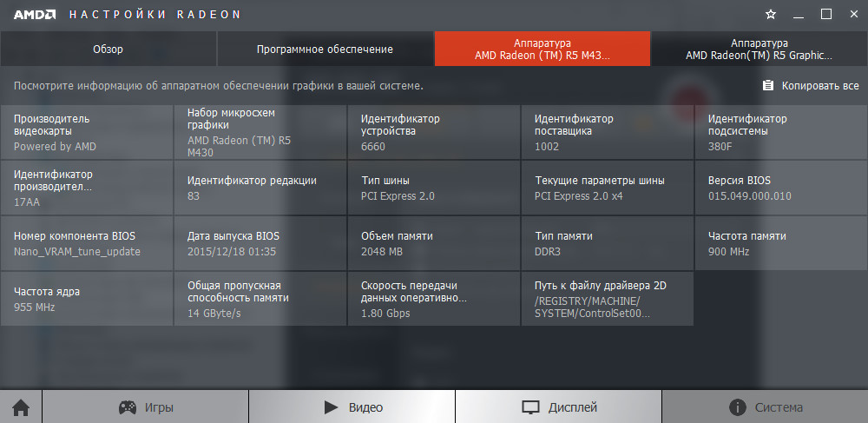
Task: Select Частота памяти value 900 MHz
Action: tap(728, 252)
